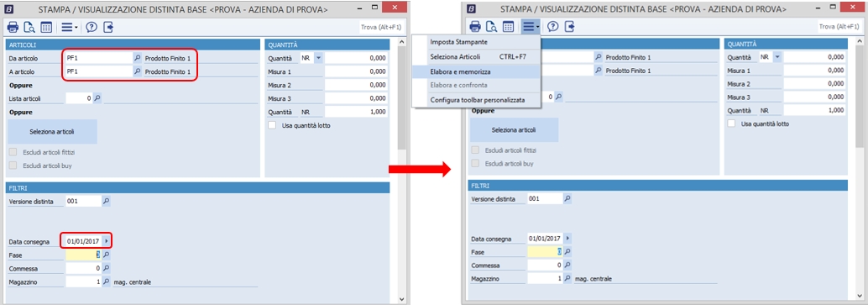Choose Imposta Stampante menu entry
This screenshot has height=305, width=868.
[x=476, y=42]
